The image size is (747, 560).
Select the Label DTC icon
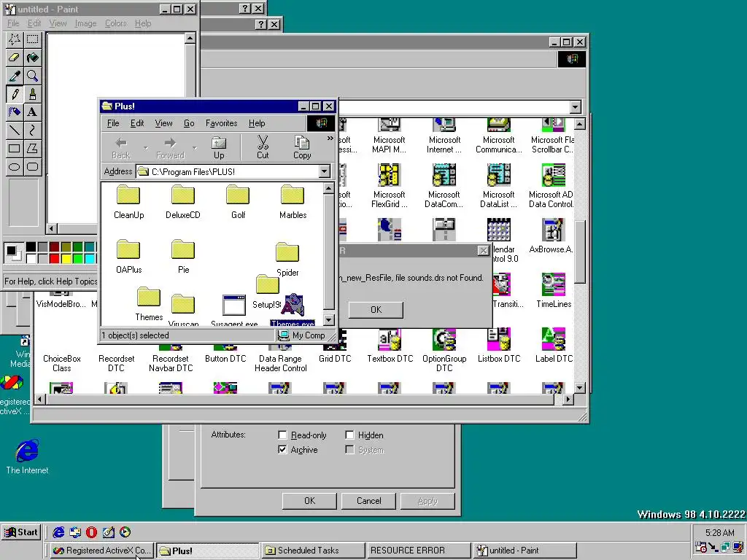click(x=554, y=345)
